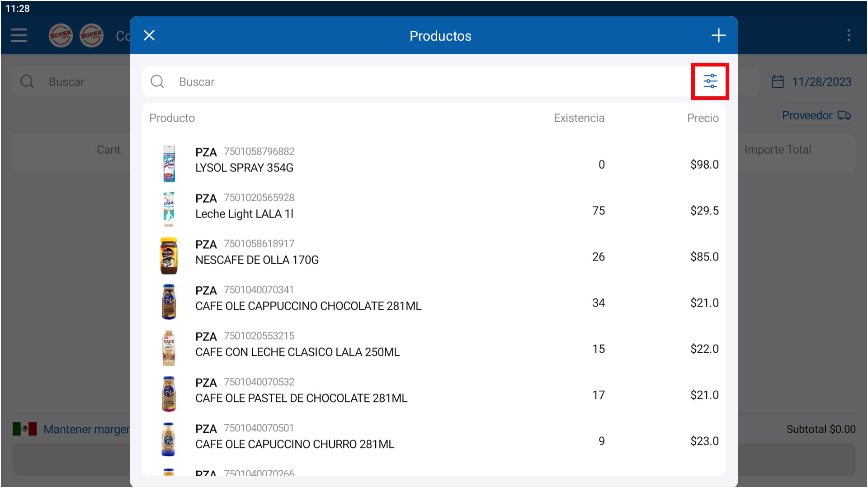Click the Producto column header
Screen dimensions: 868x488
click(x=172, y=118)
